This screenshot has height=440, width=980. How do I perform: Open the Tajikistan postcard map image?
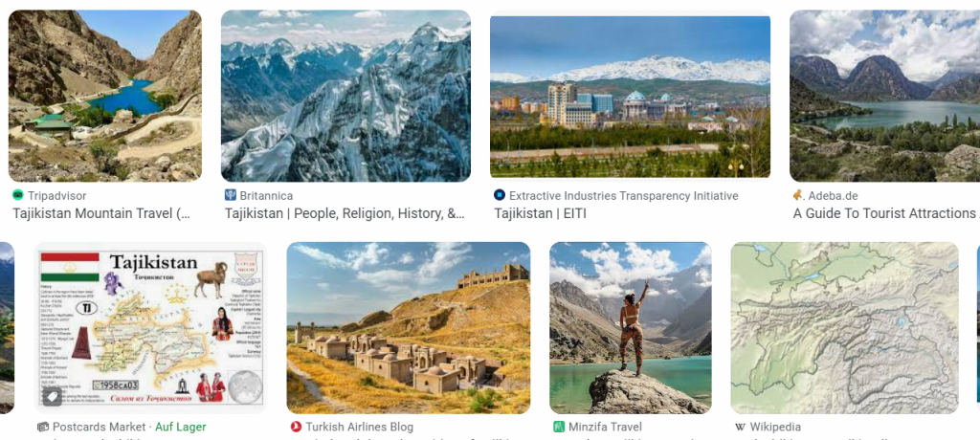point(150,328)
